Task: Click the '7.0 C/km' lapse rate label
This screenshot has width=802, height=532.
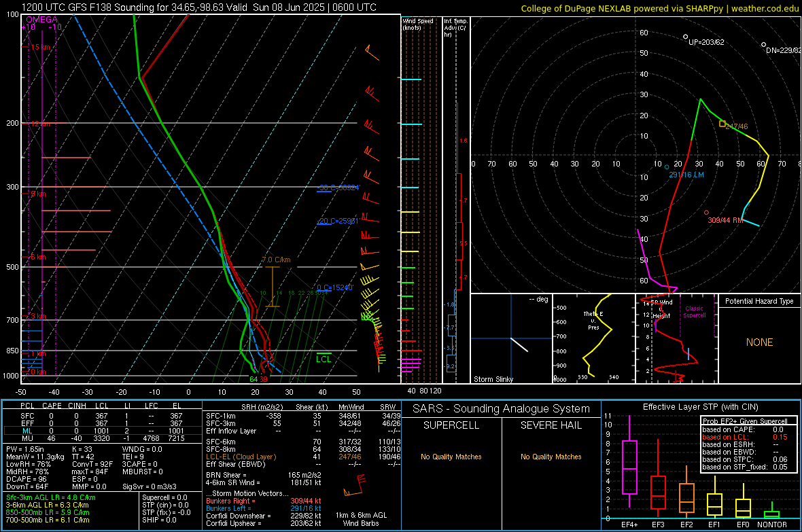Action: click(x=276, y=260)
